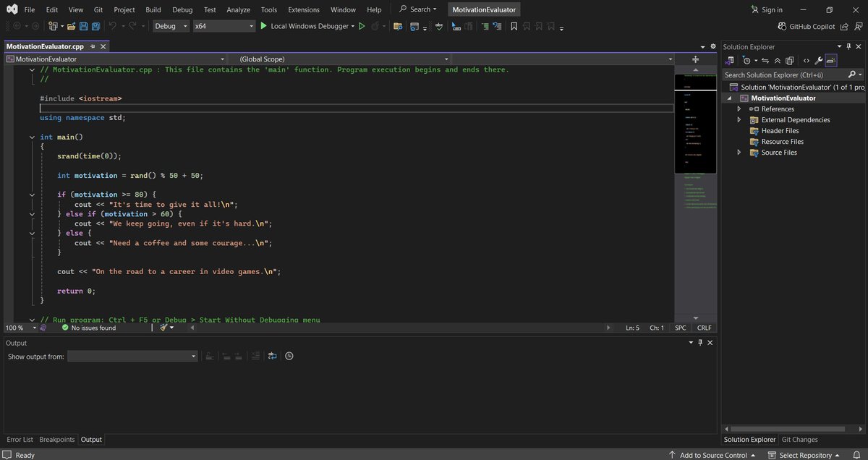
Task: Collapse the main function fold chevron
Action: click(x=32, y=137)
